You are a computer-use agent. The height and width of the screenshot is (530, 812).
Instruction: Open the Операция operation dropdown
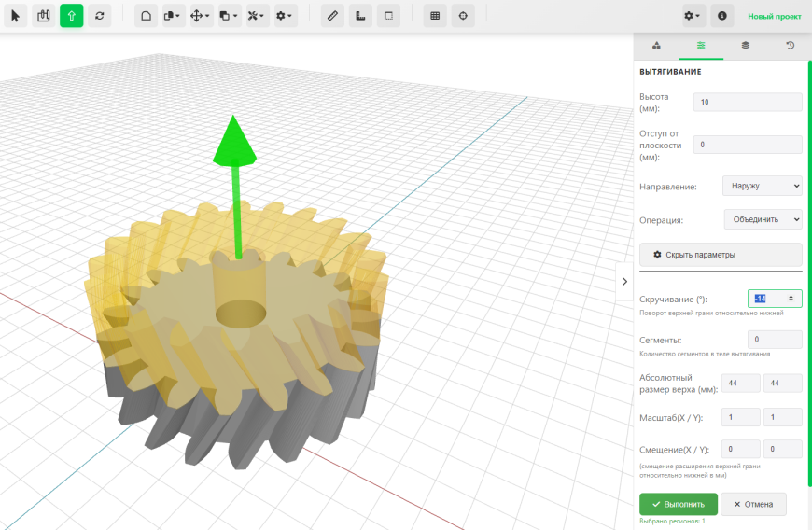[x=763, y=219]
